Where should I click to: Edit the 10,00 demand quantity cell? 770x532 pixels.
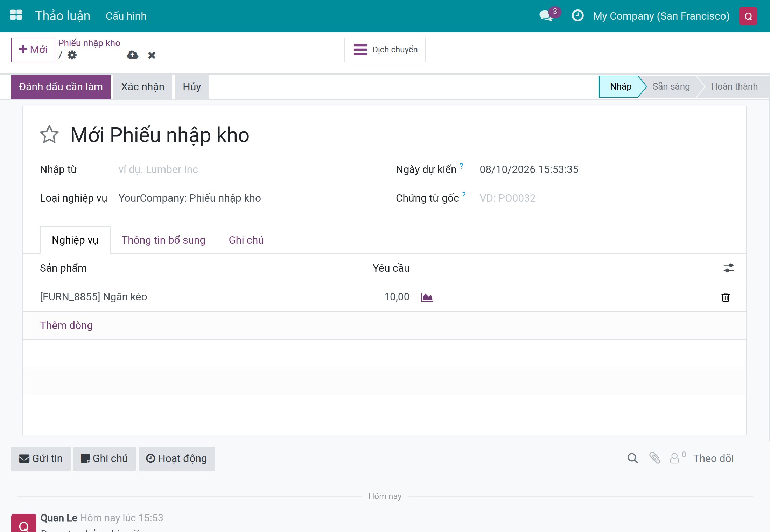[397, 297]
